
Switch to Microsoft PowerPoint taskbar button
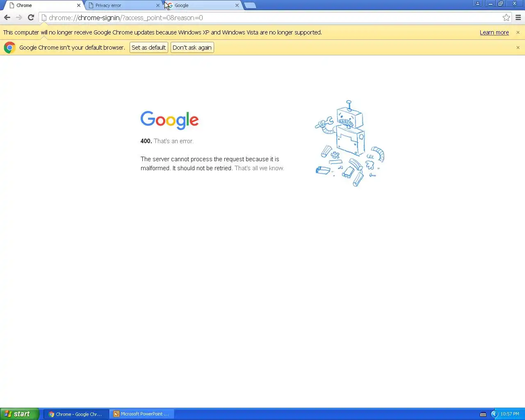pos(142,414)
